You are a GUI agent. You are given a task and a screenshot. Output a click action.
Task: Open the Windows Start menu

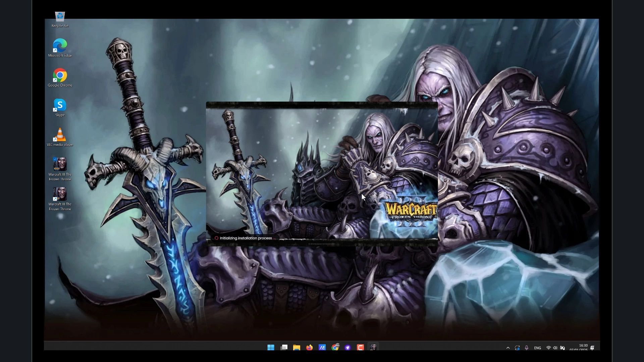pos(271,347)
